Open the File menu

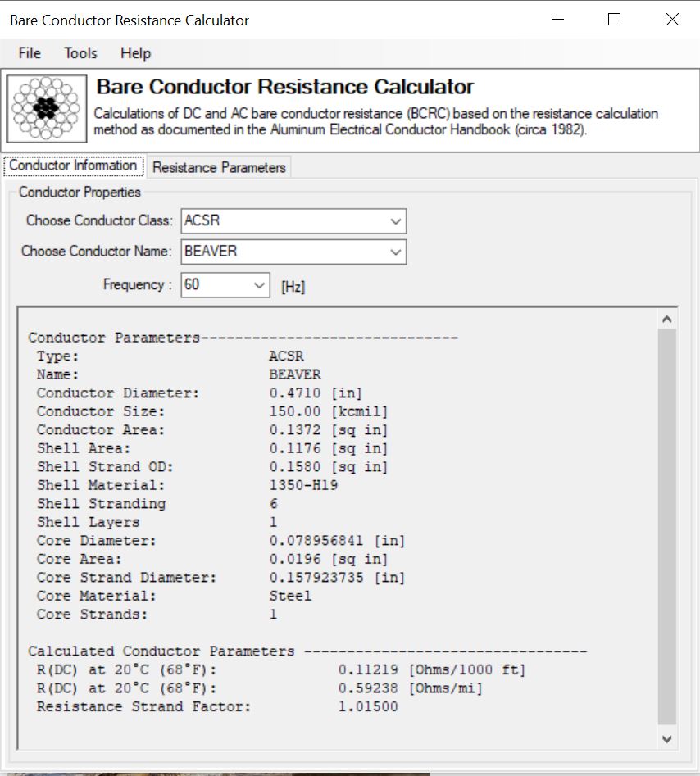[30, 53]
